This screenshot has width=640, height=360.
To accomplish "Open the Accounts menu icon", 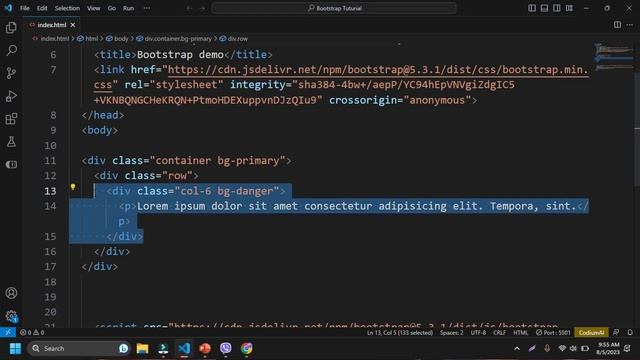I will pyautogui.click(x=11, y=293).
